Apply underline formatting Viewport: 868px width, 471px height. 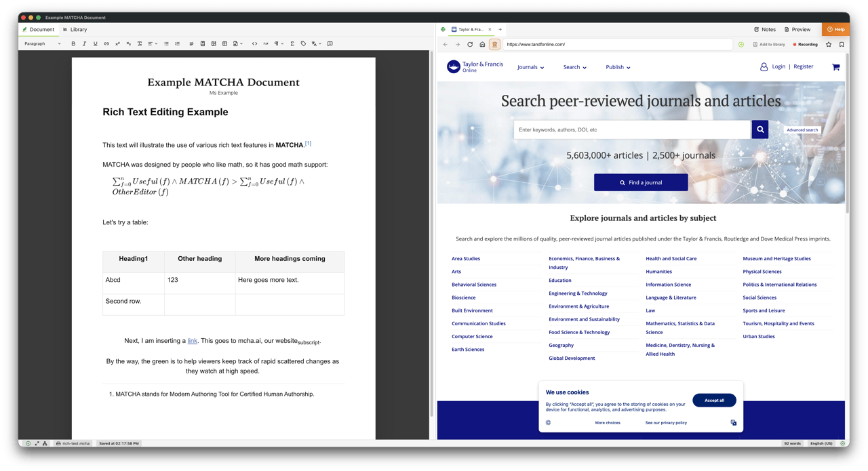(x=96, y=43)
